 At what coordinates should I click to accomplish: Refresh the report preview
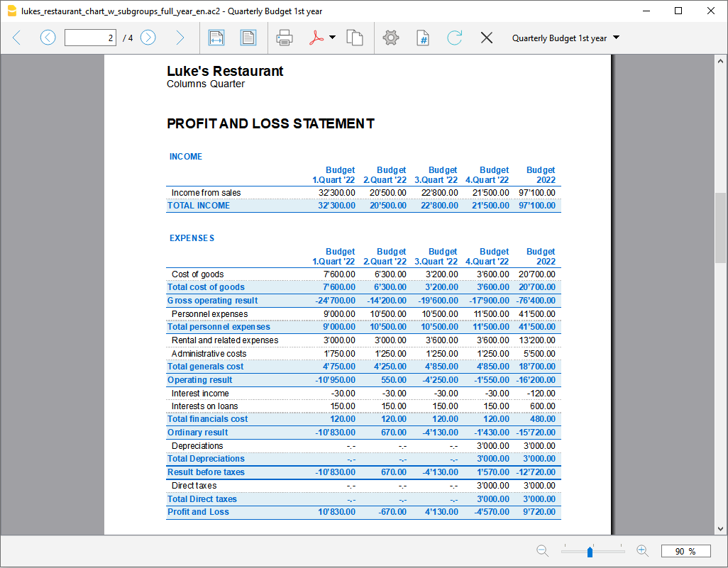click(x=455, y=38)
